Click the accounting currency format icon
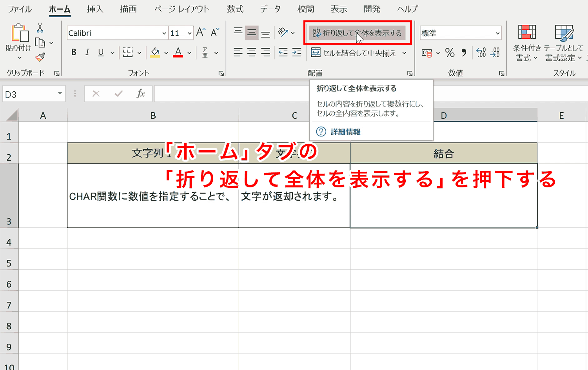The image size is (588, 370). pos(427,53)
